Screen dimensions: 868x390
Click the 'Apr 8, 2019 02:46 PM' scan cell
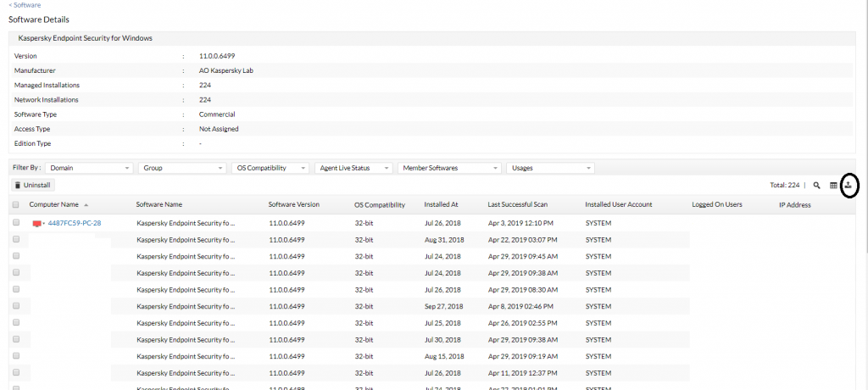tap(521, 306)
